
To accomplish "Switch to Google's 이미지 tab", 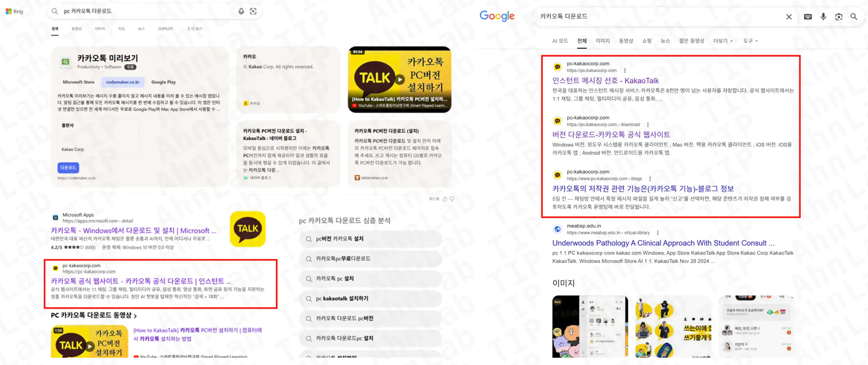I will 603,41.
